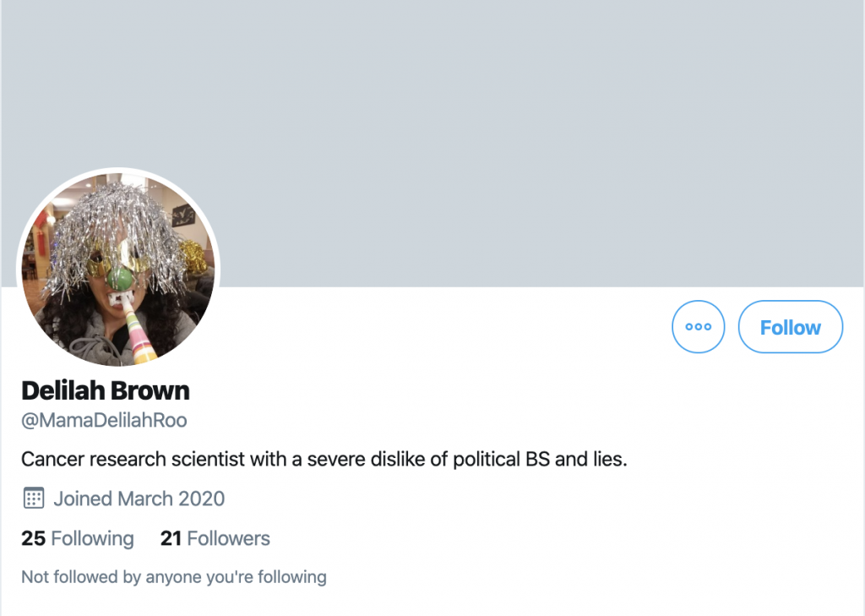Image resolution: width=865 pixels, height=616 pixels.
Task: Click the word 'Followers' label
Action: pyautogui.click(x=229, y=538)
